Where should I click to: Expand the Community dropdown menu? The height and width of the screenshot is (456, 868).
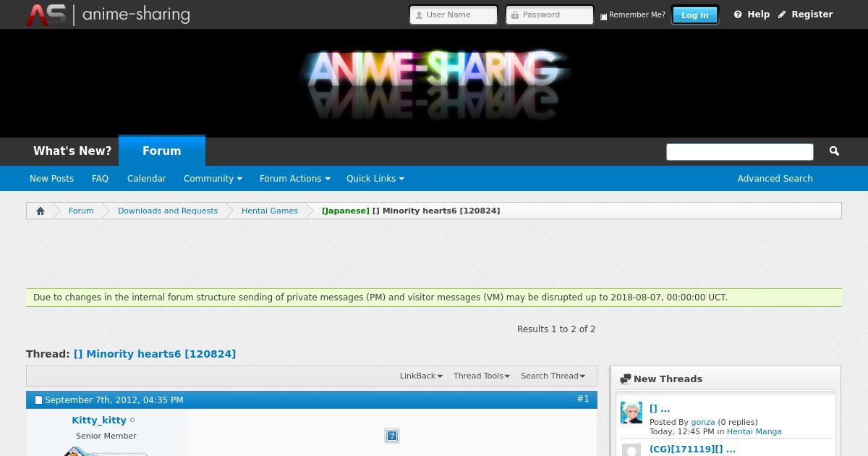[x=213, y=179]
